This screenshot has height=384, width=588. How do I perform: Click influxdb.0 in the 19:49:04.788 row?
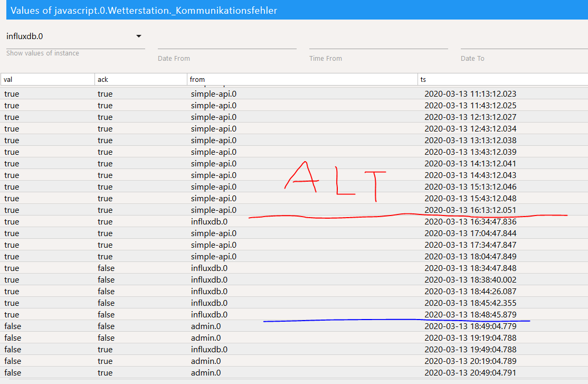pyautogui.click(x=209, y=350)
